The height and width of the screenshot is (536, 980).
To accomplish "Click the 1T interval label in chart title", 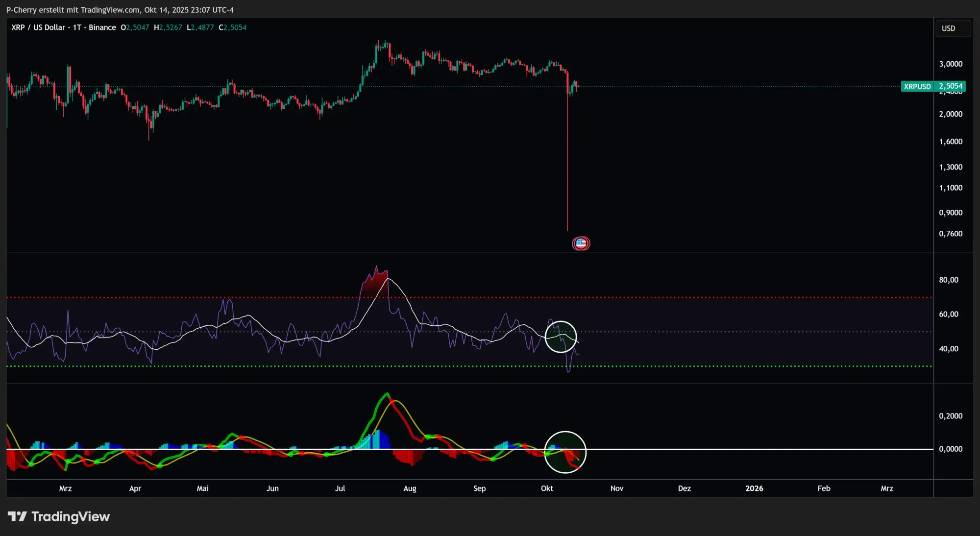I will pos(77,27).
